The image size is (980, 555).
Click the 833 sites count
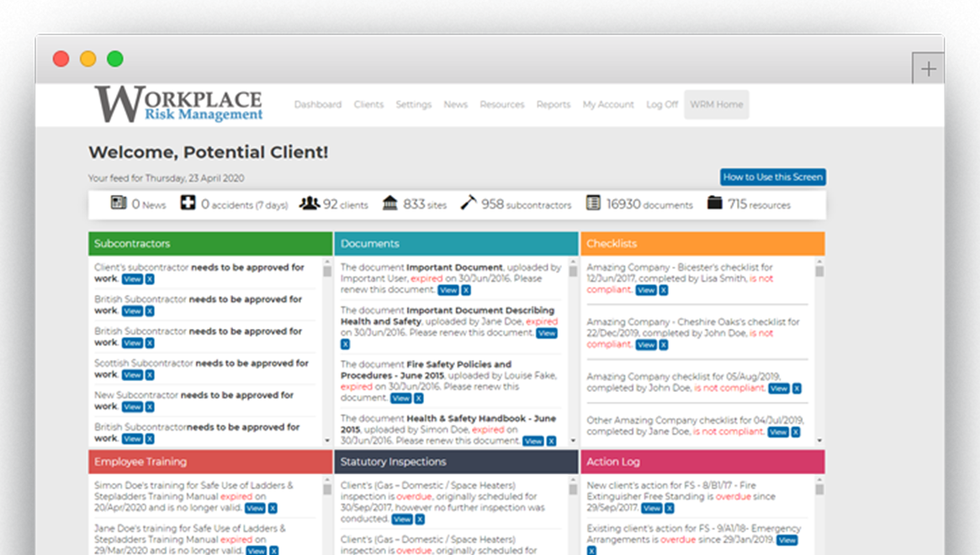coord(425,204)
